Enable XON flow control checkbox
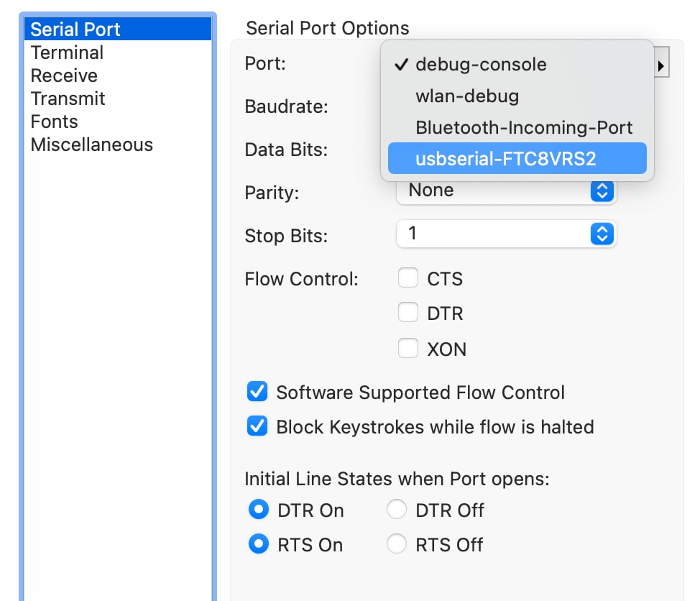 coord(408,348)
